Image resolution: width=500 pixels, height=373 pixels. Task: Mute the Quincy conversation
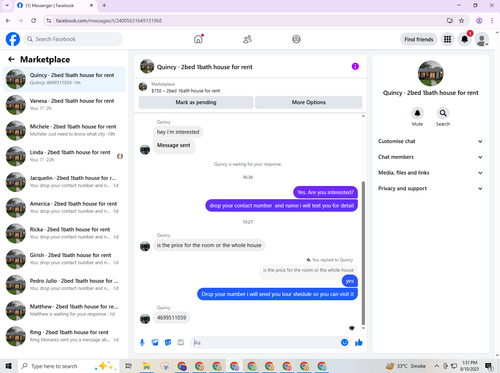(417, 113)
